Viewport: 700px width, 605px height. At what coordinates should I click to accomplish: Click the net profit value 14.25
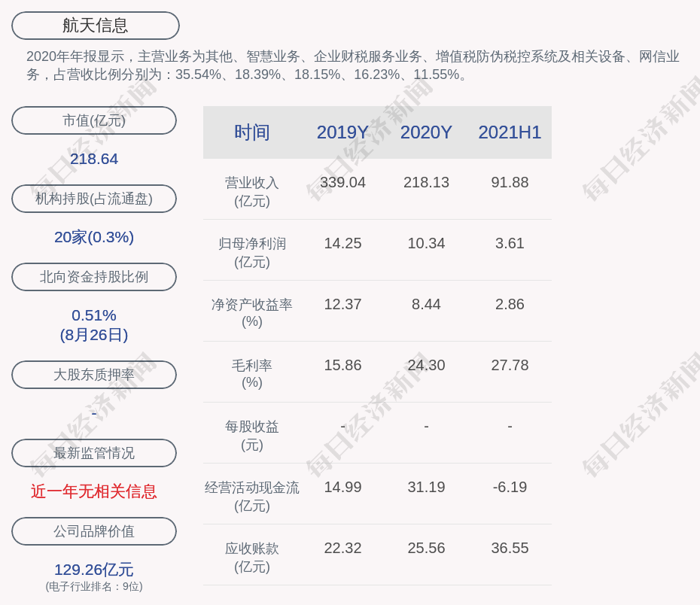(x=343, y=244)
